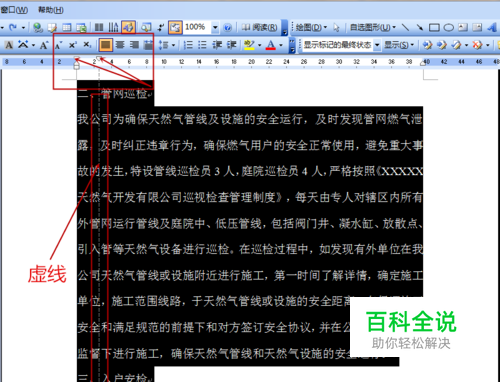Select the Oval drawing tool

click(x=449, y=27)
